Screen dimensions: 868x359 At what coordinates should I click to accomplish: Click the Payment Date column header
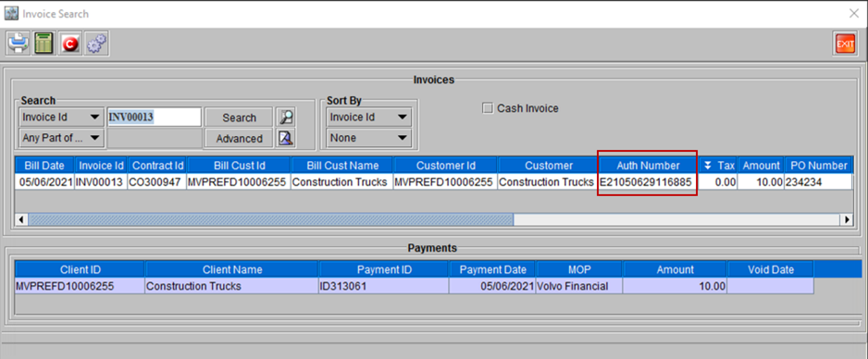click(492, 269)
